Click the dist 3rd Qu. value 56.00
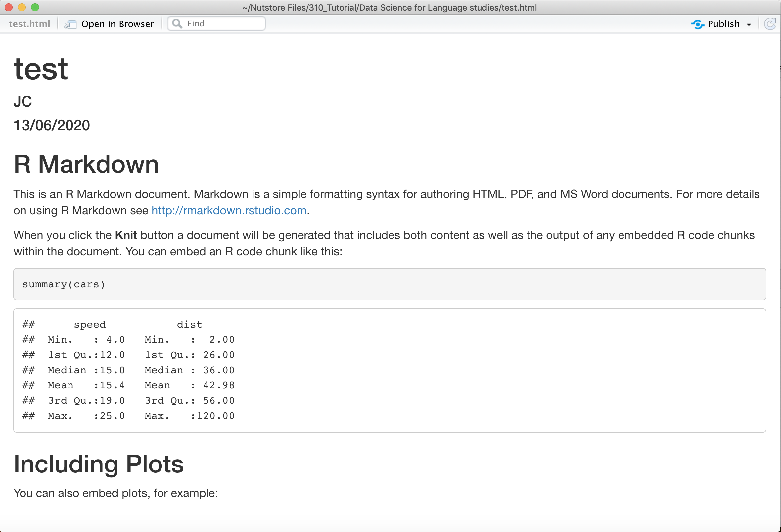 [219, 401]
